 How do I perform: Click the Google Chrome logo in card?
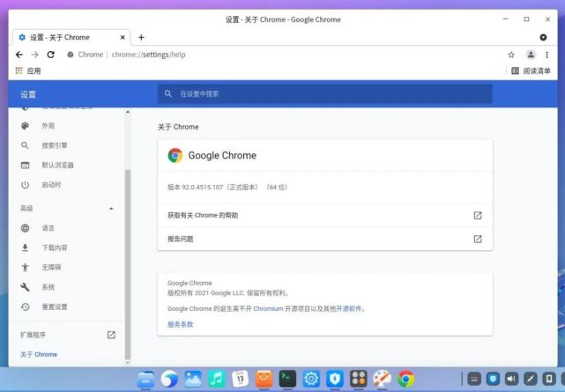(x=175, y=156)
